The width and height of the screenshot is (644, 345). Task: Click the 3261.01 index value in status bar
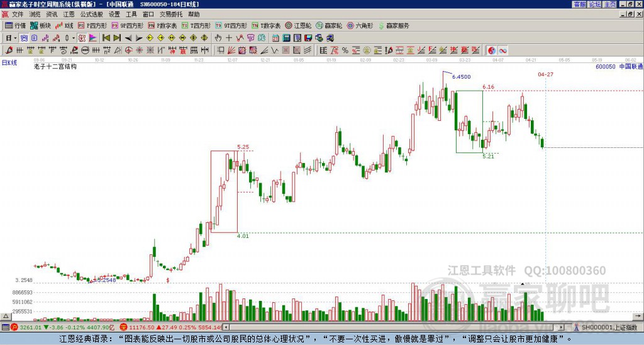[31, 327]
